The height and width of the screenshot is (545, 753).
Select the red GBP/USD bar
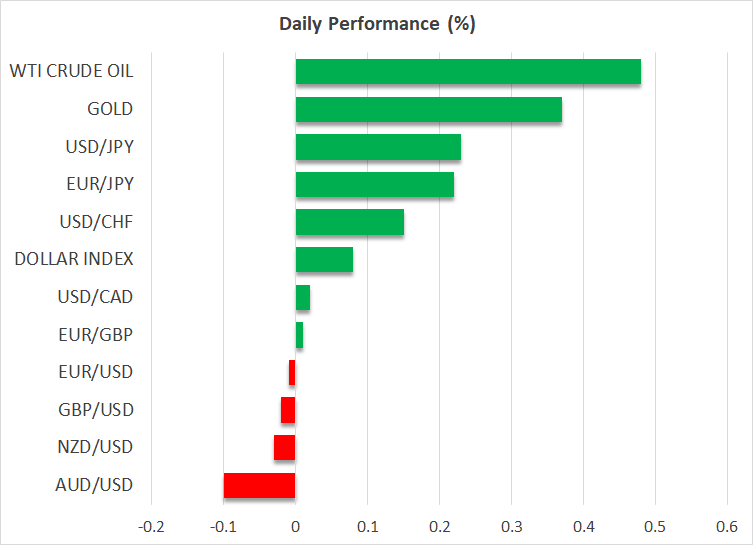click(x=288, y=410)
